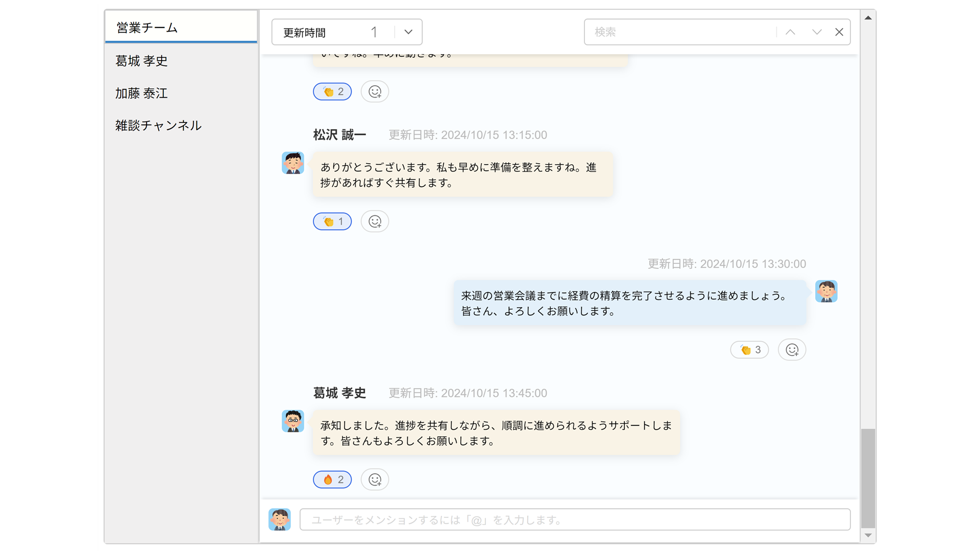Toggle clap reaction with count 3
The image size is (980, 551).
(x=749, y=350)
